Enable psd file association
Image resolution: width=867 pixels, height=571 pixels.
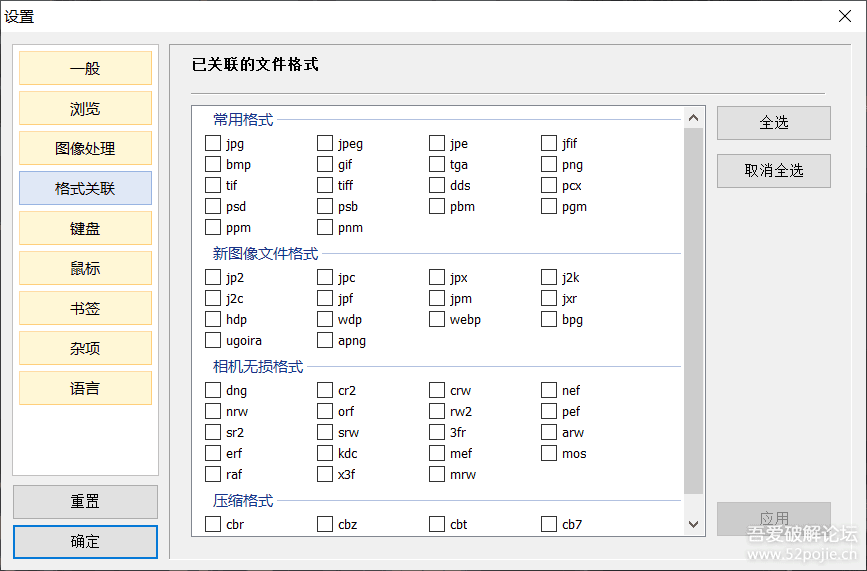tap(213, 206)
